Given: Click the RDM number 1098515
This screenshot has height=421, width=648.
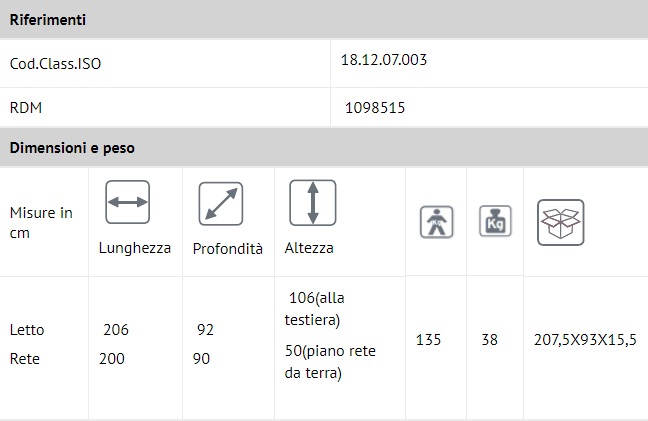Looking at the screenshot, I should pyautogui.click(x=375, y=107).
